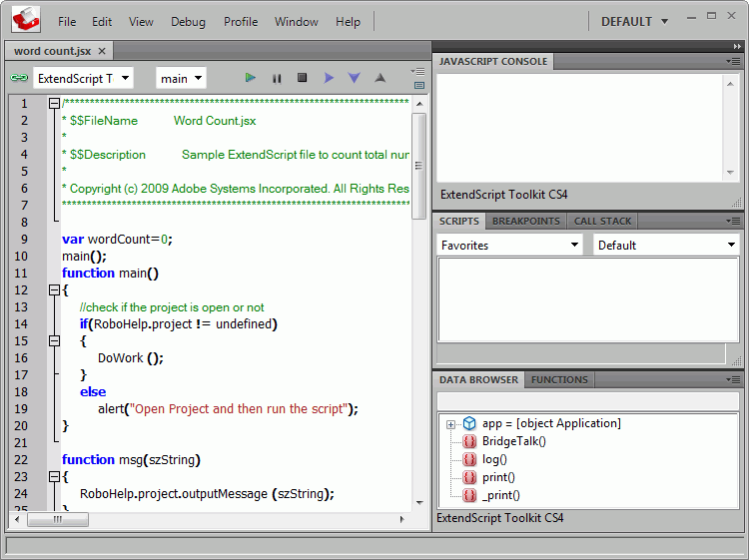
Task: Open the JavaScript Console panel flyout menu
Action: point(734,62)
